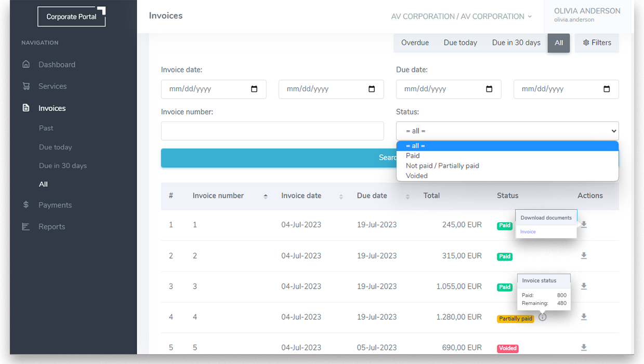Click the Invoice link in Download documents popup
This screenshot has width=644, height=364.
[x=528, y=232]
